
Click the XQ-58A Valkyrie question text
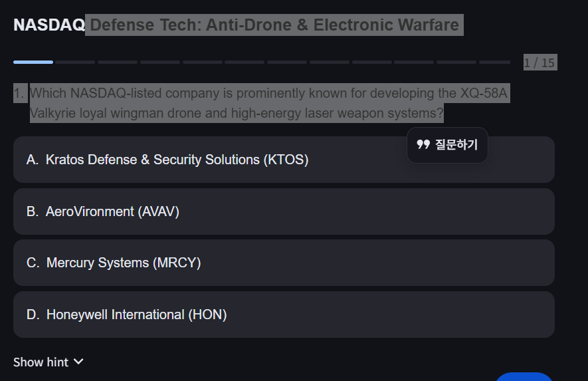pos(268,103)
